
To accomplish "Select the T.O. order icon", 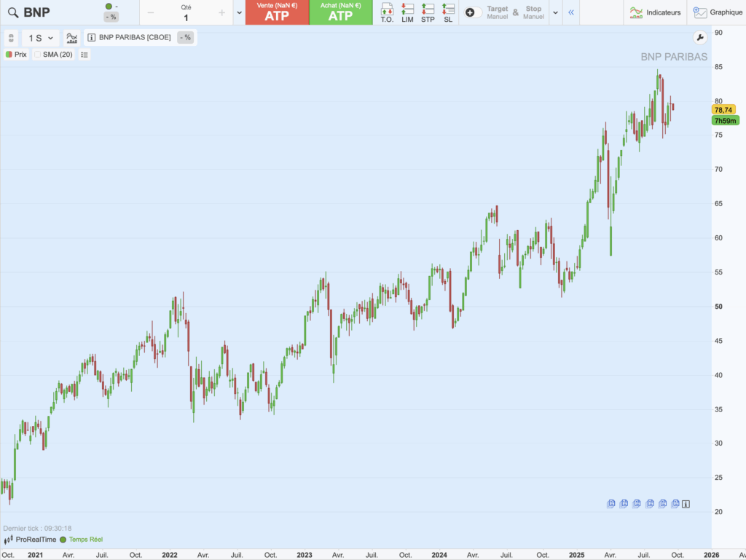I will pyautogui.click(x=389, y=12).
